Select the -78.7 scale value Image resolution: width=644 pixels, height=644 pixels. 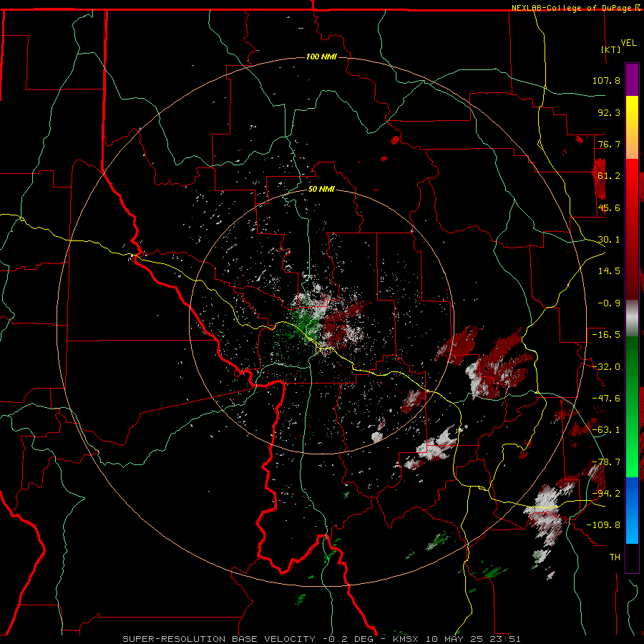point(606,462)
